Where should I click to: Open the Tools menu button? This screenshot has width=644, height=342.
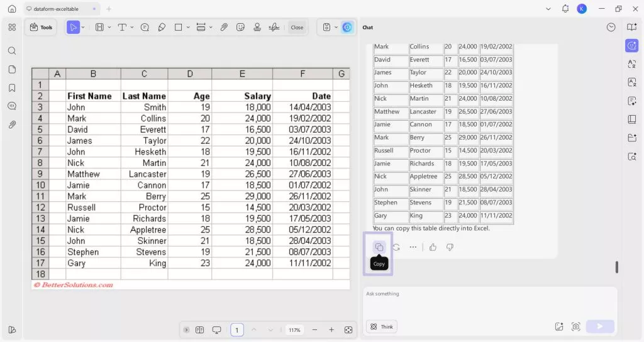click(x=41, y=28)
